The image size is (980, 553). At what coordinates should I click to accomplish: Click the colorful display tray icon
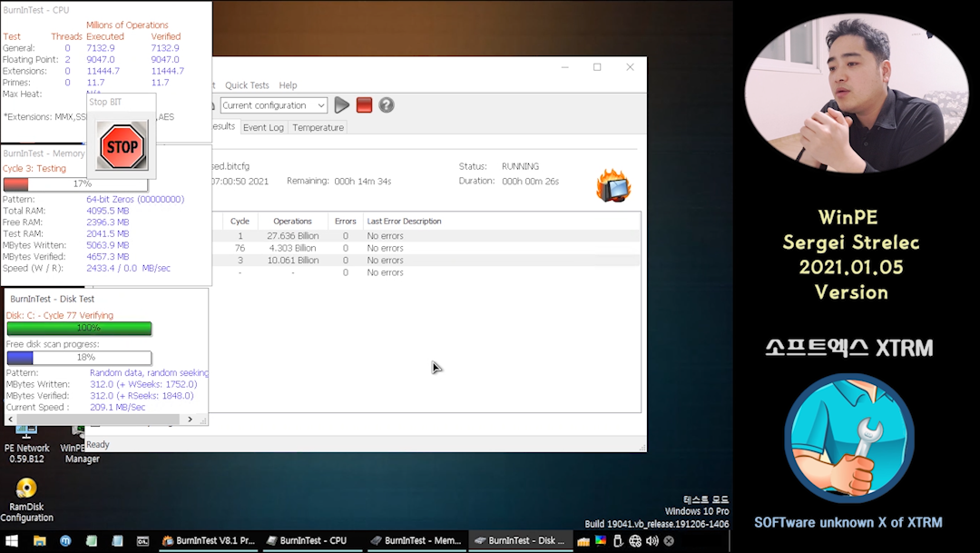click(601, 540)
